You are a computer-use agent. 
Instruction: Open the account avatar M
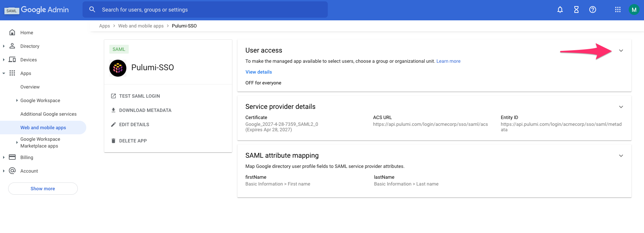634,10
